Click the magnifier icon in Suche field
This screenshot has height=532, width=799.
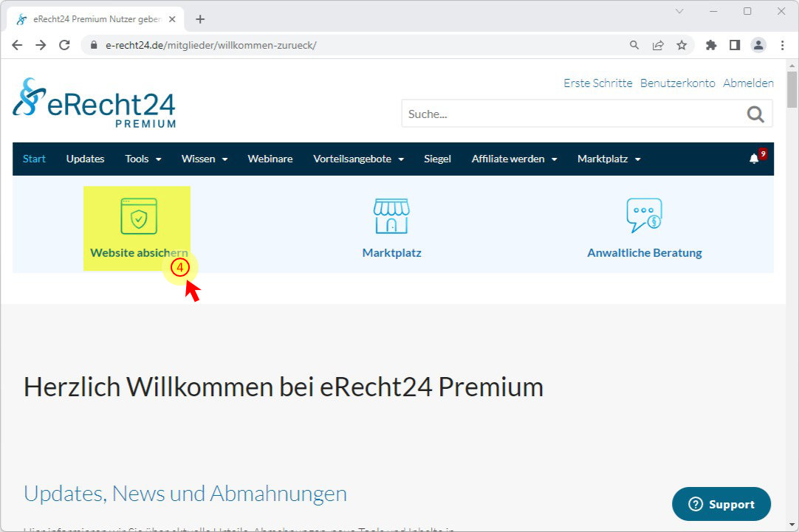click(x=755, y=114)
